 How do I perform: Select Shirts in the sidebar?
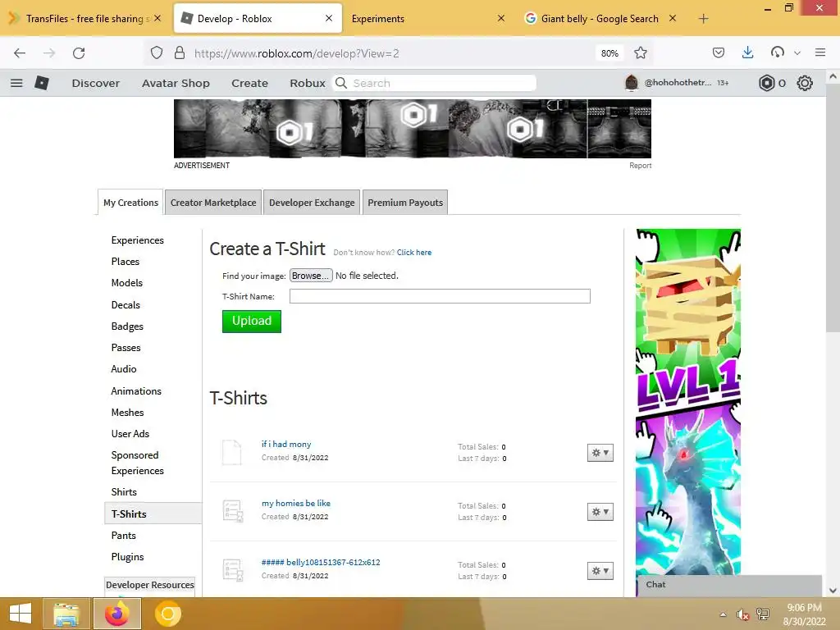(124, 492)
